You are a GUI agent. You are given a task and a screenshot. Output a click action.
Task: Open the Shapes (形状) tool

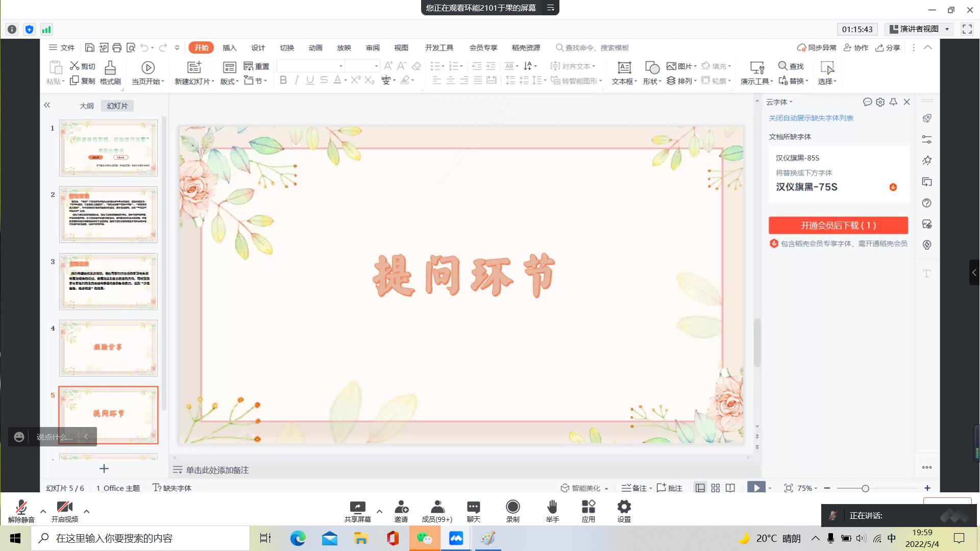tap(652, 68)
